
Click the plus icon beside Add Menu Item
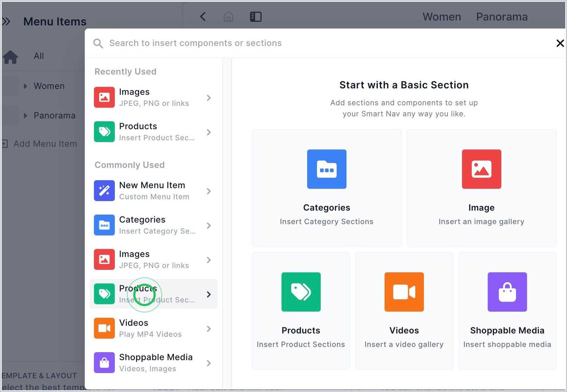click(5, 144)
